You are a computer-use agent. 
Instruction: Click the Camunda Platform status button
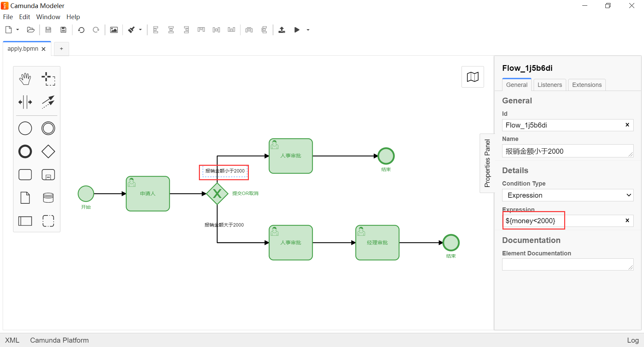click(x=59, y=340)
